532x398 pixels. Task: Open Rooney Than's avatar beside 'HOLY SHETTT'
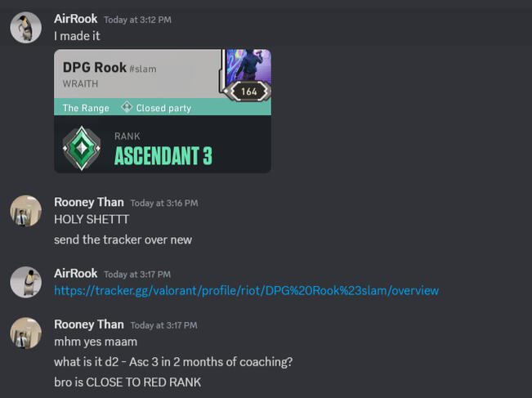pos(26,211)
